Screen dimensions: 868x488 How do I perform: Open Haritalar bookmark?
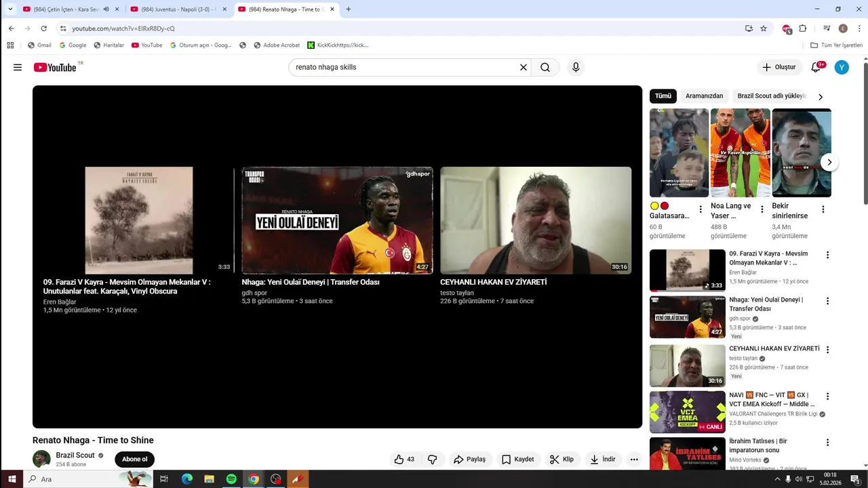[x=108, y=45]
